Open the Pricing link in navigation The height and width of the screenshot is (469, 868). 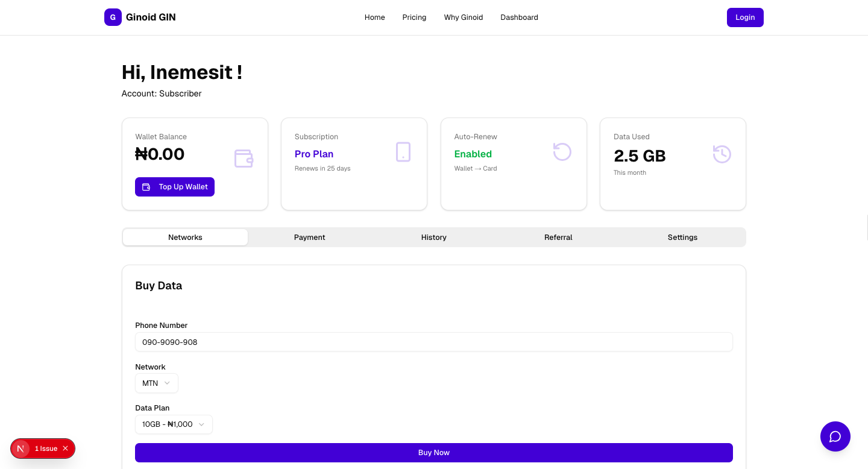tap(414, 17)
